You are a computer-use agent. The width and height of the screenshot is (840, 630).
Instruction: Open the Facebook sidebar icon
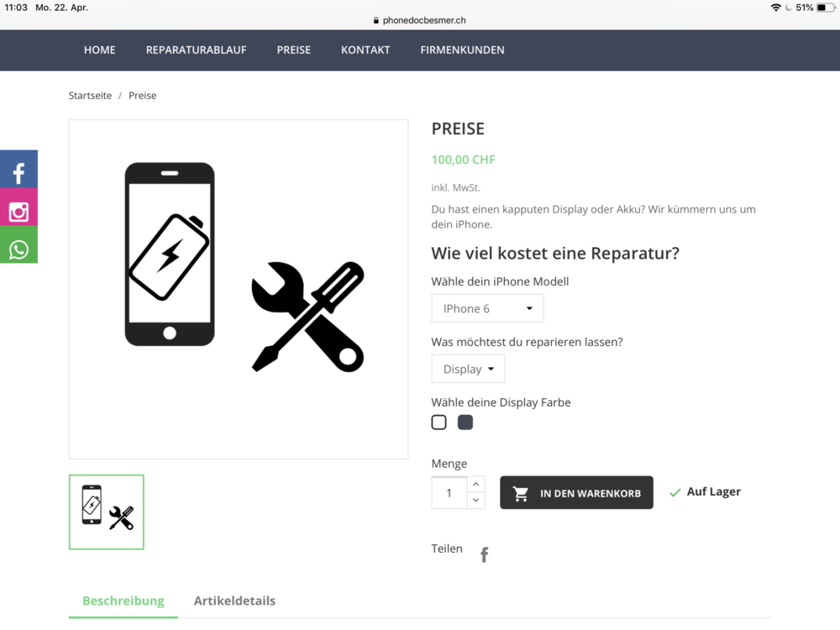pos(18,171)
